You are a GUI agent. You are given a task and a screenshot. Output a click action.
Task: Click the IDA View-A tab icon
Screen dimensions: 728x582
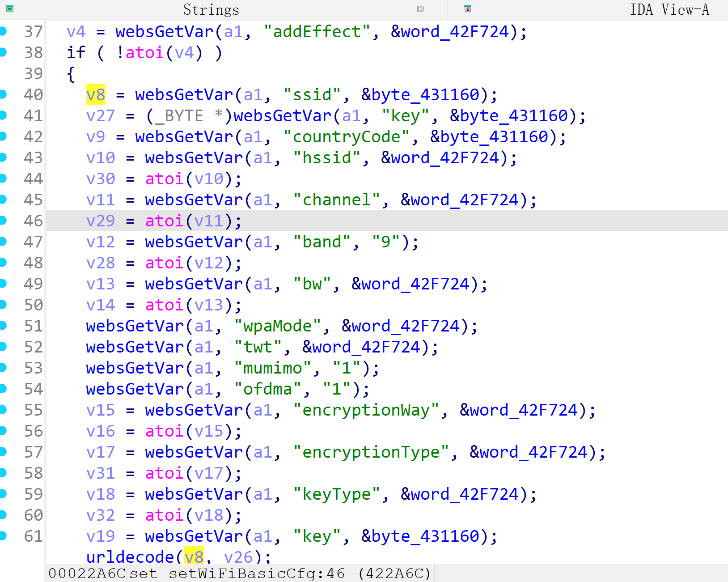(x=467, y=8)
